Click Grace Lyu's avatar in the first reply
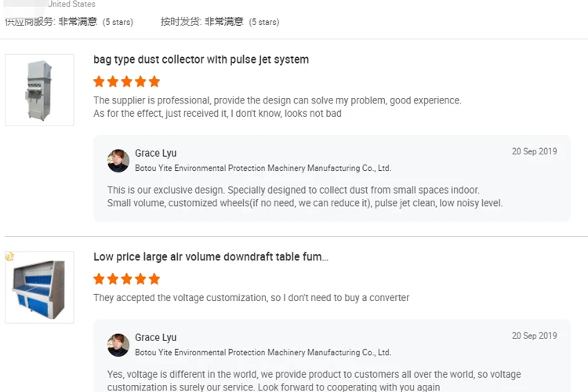The height and width of the screenshot is (392, 588). pos(118,161)
